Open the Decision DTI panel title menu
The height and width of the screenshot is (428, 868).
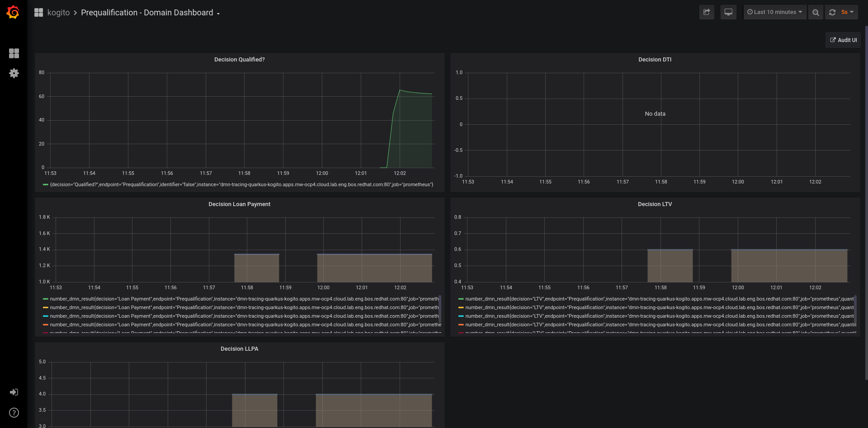(655, 60)
